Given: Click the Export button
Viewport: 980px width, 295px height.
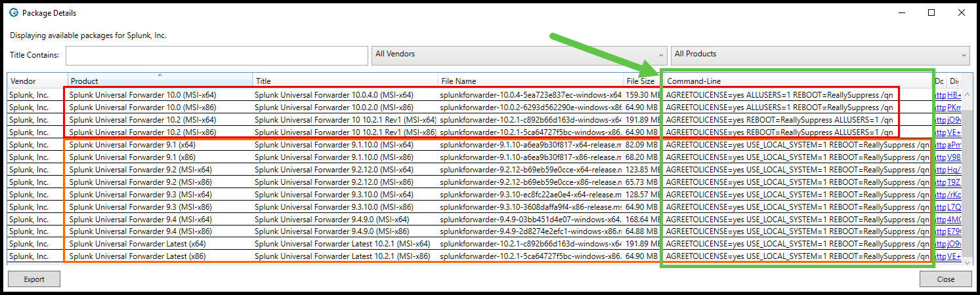Looking at the screenshot, I should (x=34, y=279).
